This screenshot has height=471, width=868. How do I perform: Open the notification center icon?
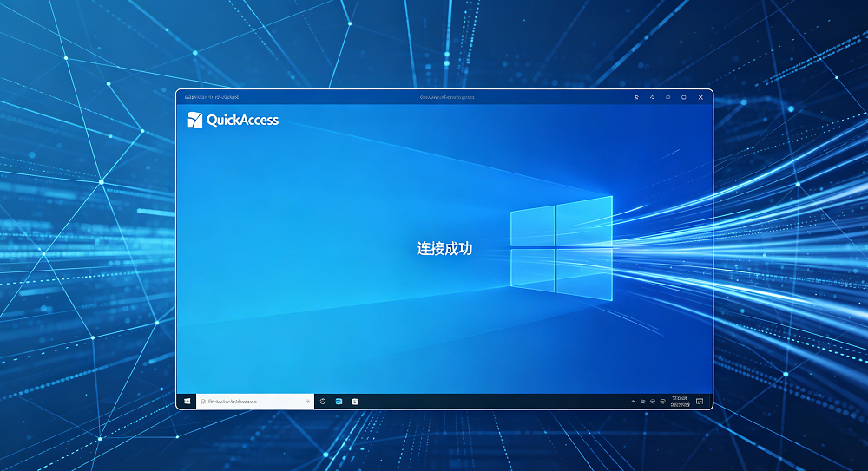click(x=700, y=402)
